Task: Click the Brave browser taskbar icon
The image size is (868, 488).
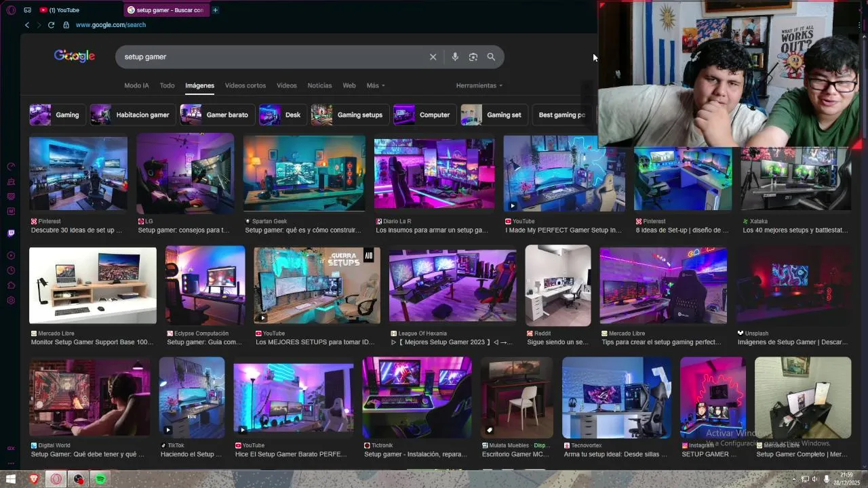Action: point(34,479)
